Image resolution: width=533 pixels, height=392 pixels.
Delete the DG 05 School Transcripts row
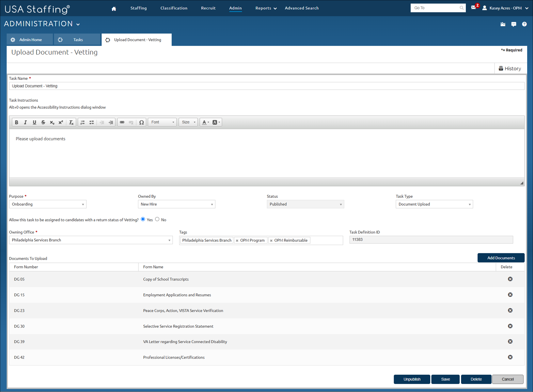point(510,279)
